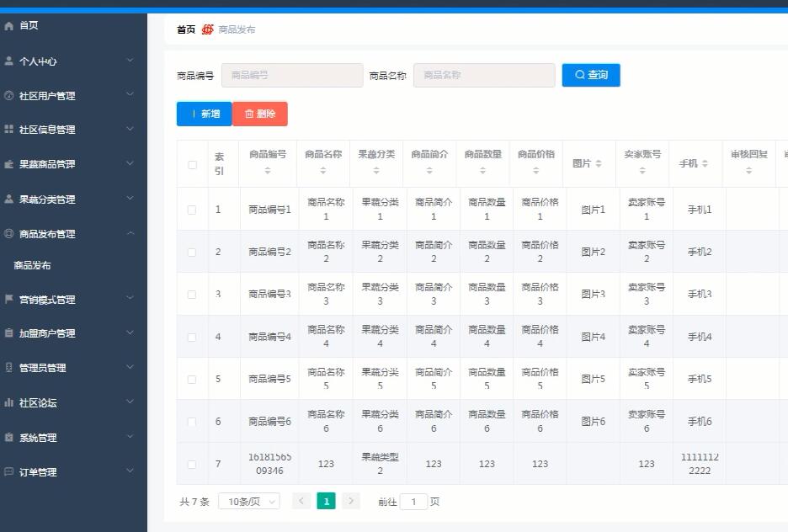This screenshot has width=788, height=532.
Task: Click the red breadcrumb separator icon
Action: (x=208, y=29)
